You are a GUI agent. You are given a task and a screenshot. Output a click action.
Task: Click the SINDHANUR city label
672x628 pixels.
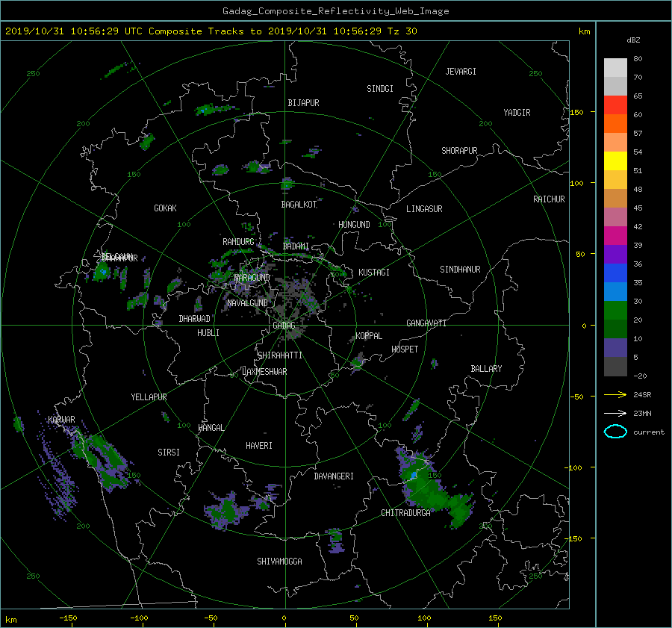click(460, 270)
